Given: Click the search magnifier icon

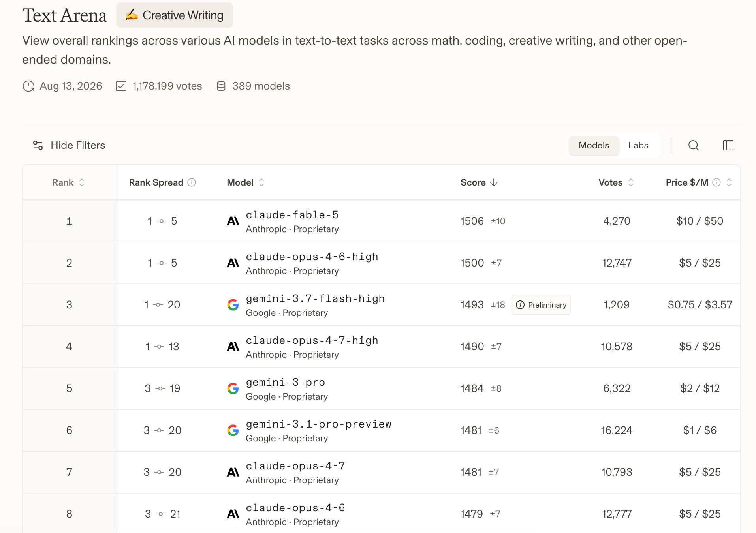Looking at the screenshot, I should tap(693, 145).
